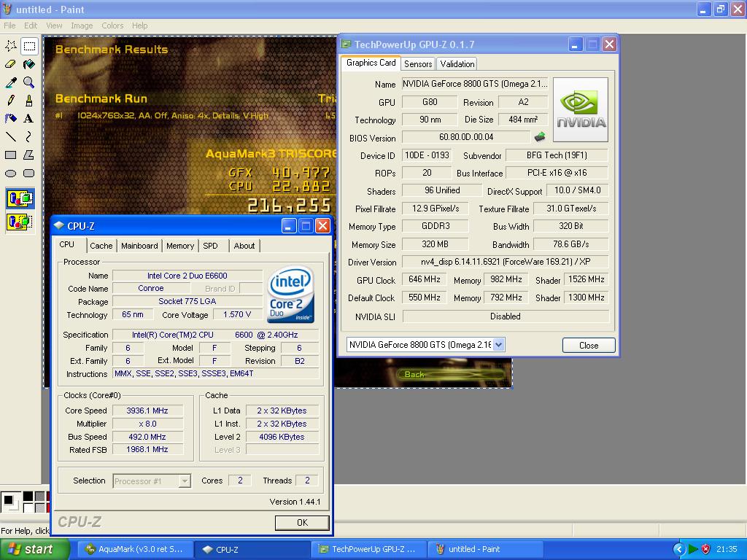The height and width of the screenshot is (560, 747).
Task: Click the red shield tray icon
Action: point(705,549)
